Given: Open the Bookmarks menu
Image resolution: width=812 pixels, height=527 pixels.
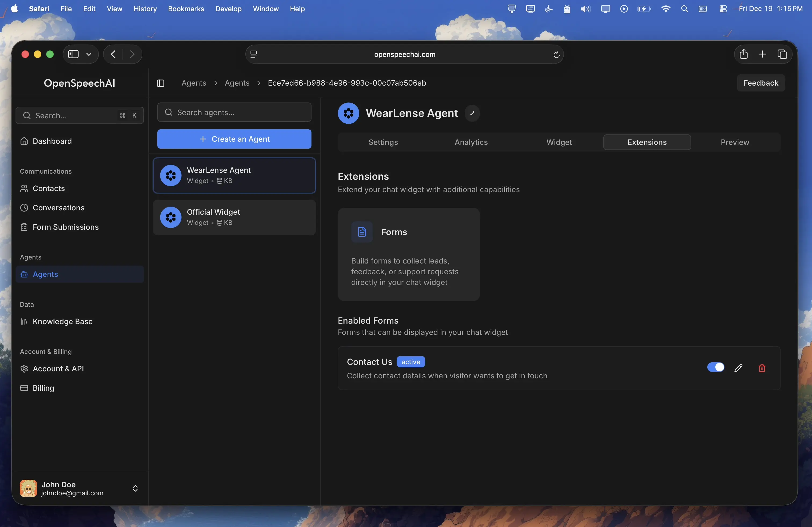Looking at the screenshot, I should coord(186,9).
